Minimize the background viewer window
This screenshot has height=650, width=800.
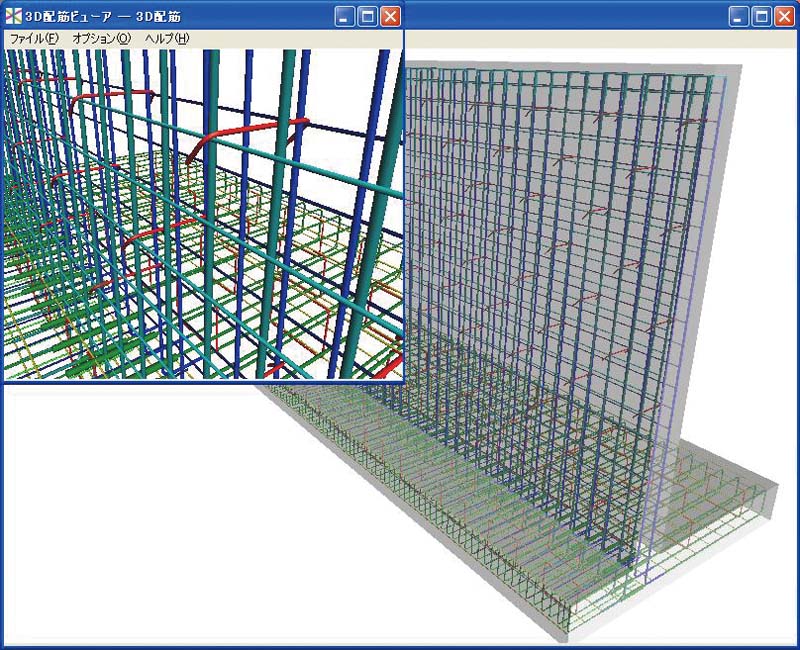coord(738,16)
